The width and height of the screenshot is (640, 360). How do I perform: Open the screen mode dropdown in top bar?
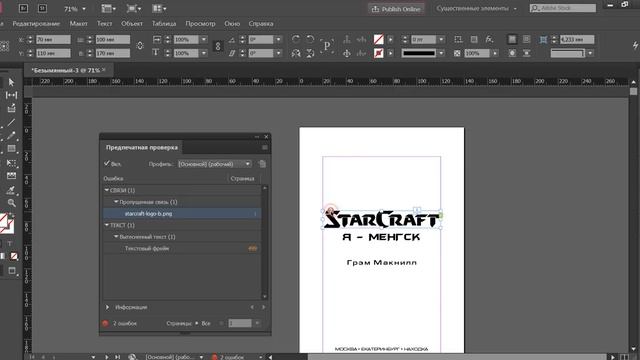click(x=134, y=9)
